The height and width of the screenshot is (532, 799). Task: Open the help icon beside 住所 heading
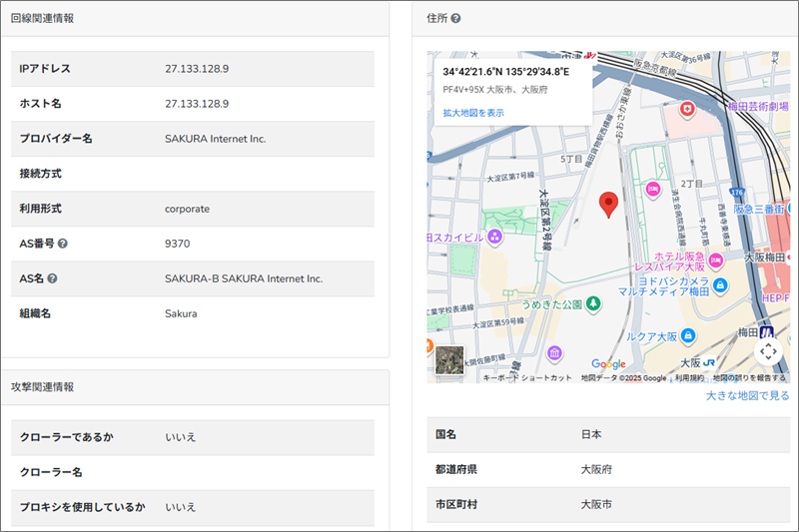456,18
